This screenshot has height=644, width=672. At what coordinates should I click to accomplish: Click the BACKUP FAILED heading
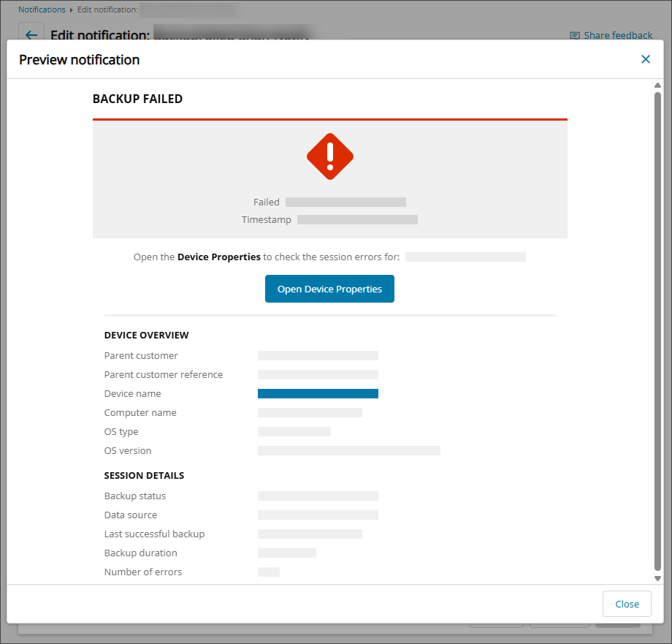coord(137,99)
